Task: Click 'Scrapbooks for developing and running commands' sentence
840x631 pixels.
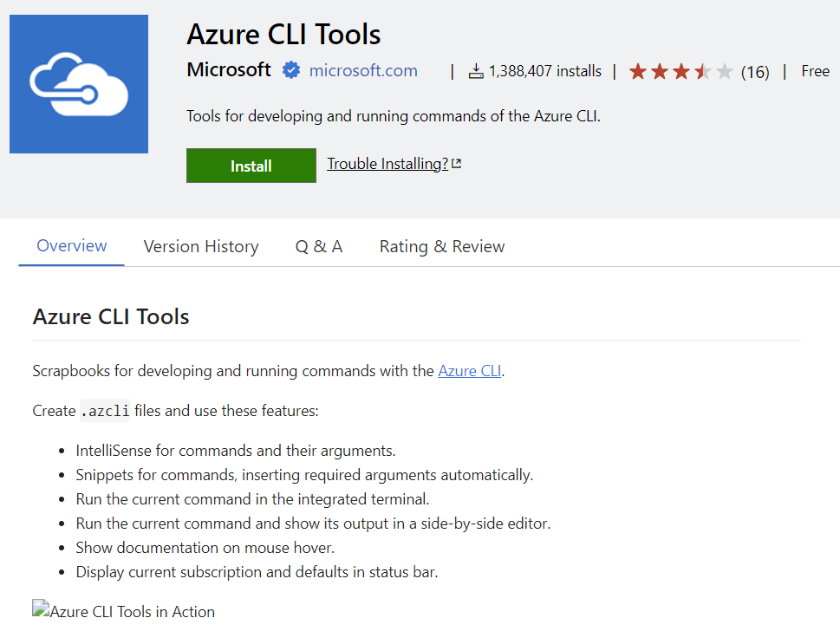Action: tap(269, 371)
